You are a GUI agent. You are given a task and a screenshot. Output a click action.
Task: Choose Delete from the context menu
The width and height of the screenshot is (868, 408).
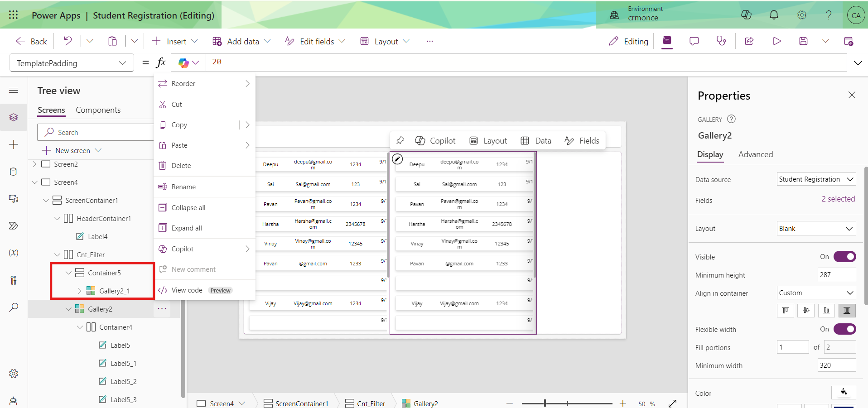click(x=204, y=166)
